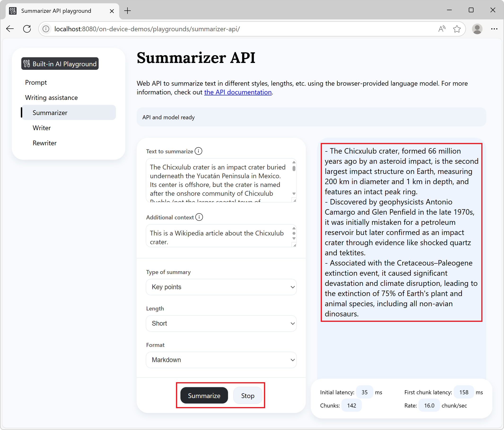The width and height of the screenshot is (504, 430).
Task: Add the page to favorites with the star icon
Action: (x=457, y=29)
